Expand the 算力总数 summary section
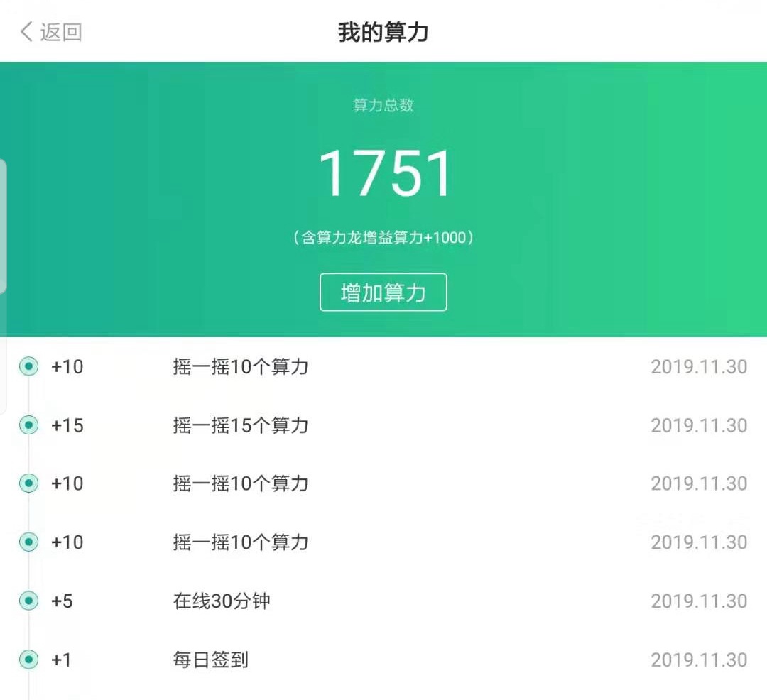 [x=383, y=105]
